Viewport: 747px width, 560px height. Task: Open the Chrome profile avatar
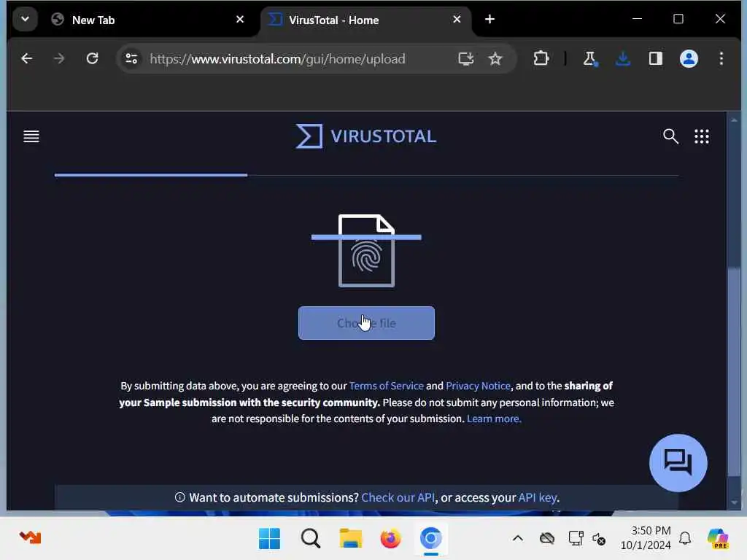[x=689, y=58]
